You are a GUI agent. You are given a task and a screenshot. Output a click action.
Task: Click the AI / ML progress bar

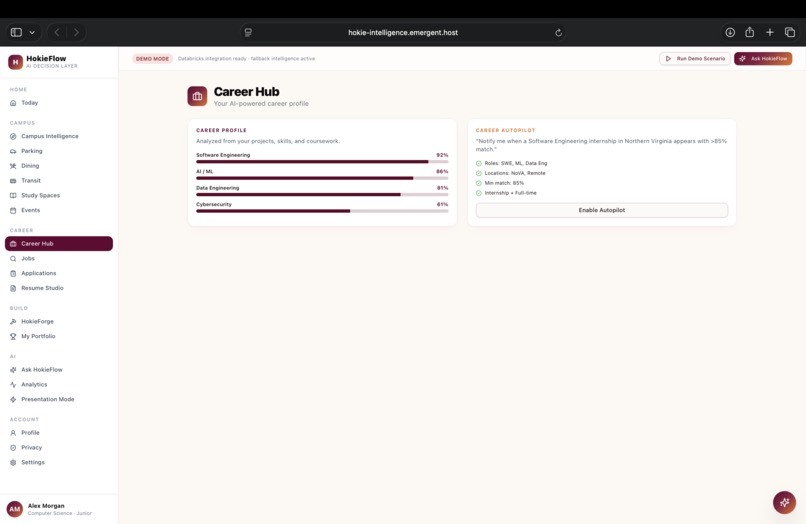(322, 178)
